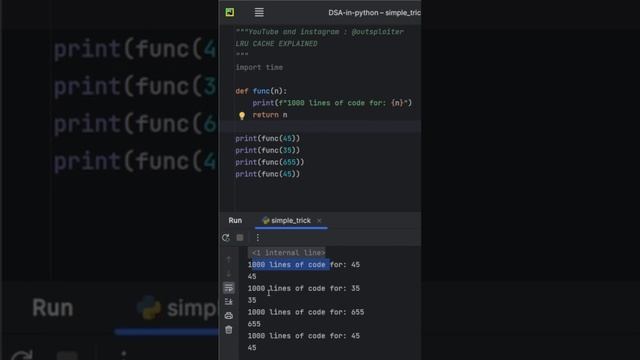Click the 'return n' statement
The height and width of the screenshot is (360, 640).
pos(270,115)
